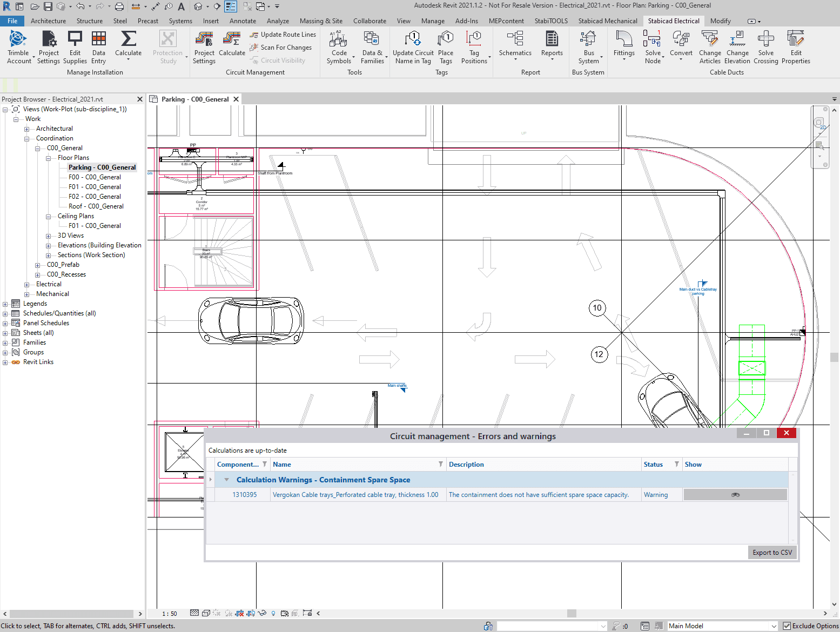The width and height of the screenshot is (840, 632).
Task: Open the F01 - C00_General floor plan
Action: 95,187
